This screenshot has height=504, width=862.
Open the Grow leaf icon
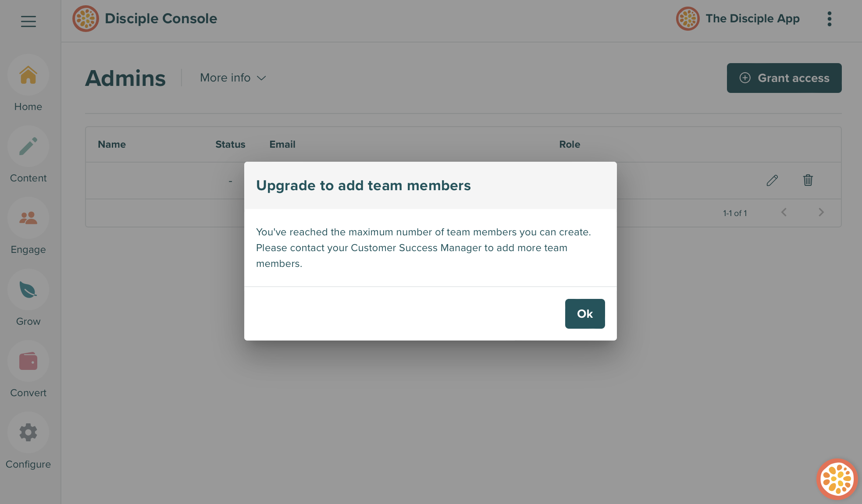[x=28, y=290]
